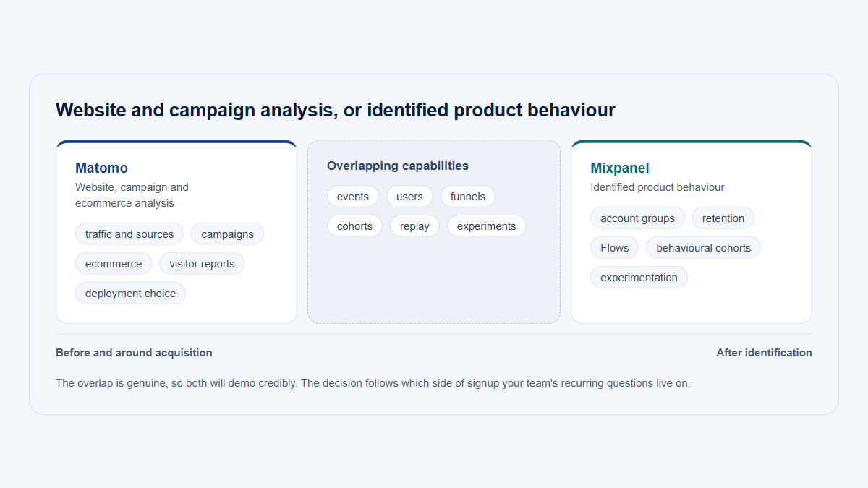The image size is (868, 488).
Task: Choose the 'visitor reports' chip
Action: coord(202,264)
